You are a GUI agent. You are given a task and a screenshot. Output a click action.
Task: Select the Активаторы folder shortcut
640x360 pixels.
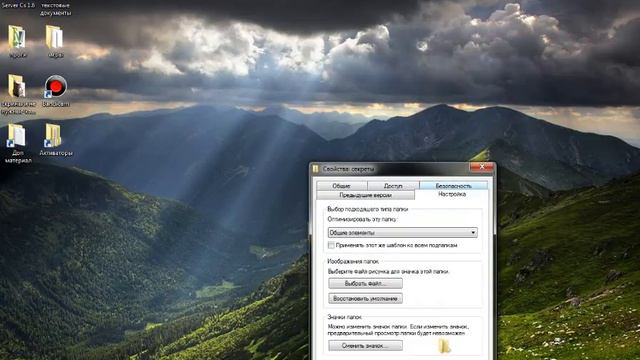coord(56,140)
